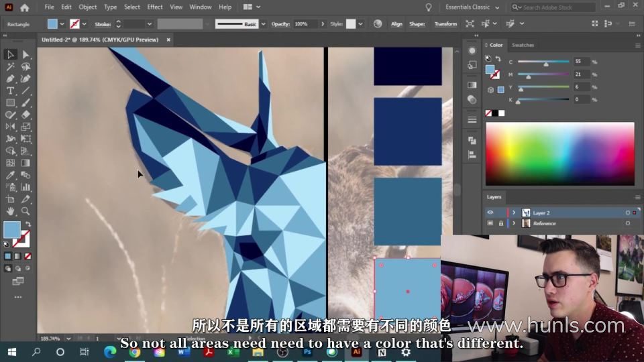This screenshot has height=362, width=644.
Task: Select the Paintbrush tool
Action: [x=25, y=103]
